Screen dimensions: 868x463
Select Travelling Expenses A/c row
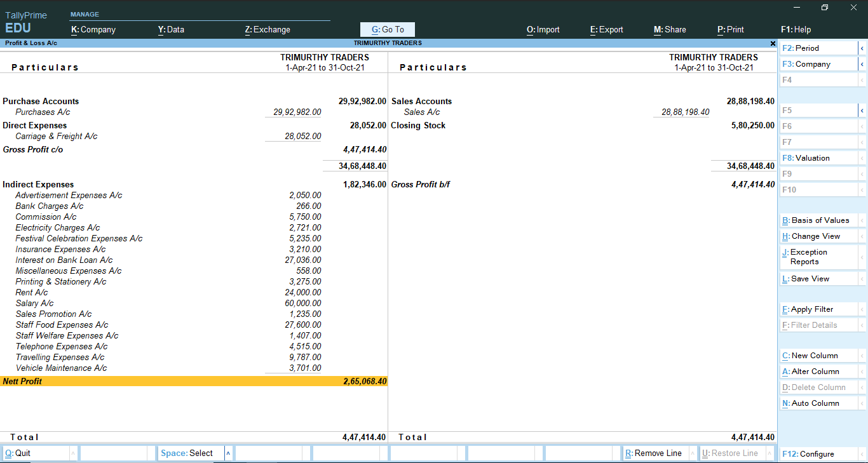point(194,357)
